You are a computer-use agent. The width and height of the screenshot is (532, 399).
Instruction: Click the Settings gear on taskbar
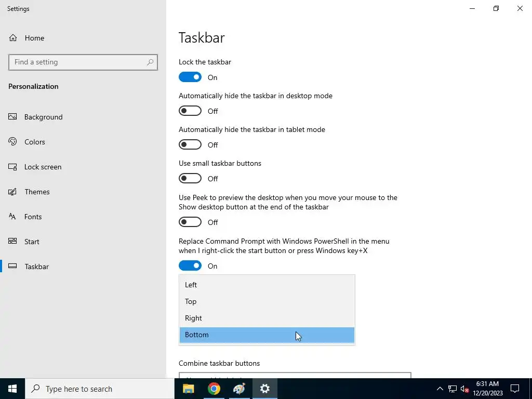point(264,389)
